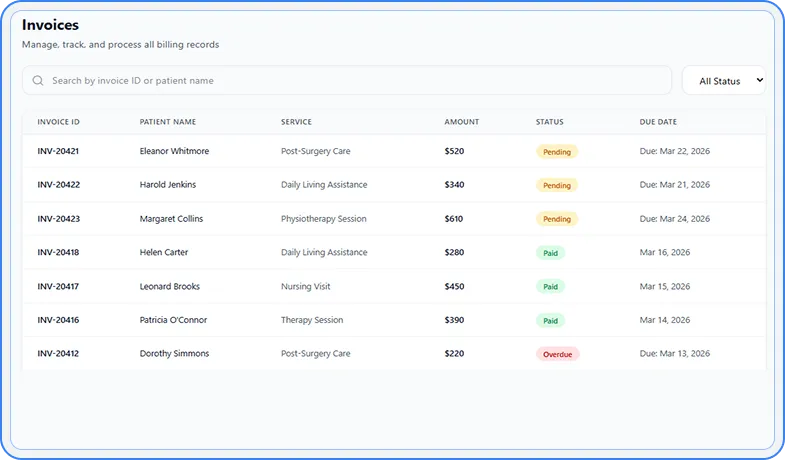Click patient name Eleanor Whitmore
The height and width of the screenshot is (460, 785).
tap(174, 152)
